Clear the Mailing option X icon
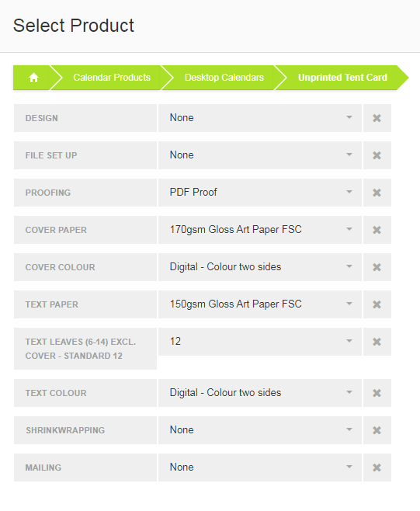420x511 pixels. [377, 468]
